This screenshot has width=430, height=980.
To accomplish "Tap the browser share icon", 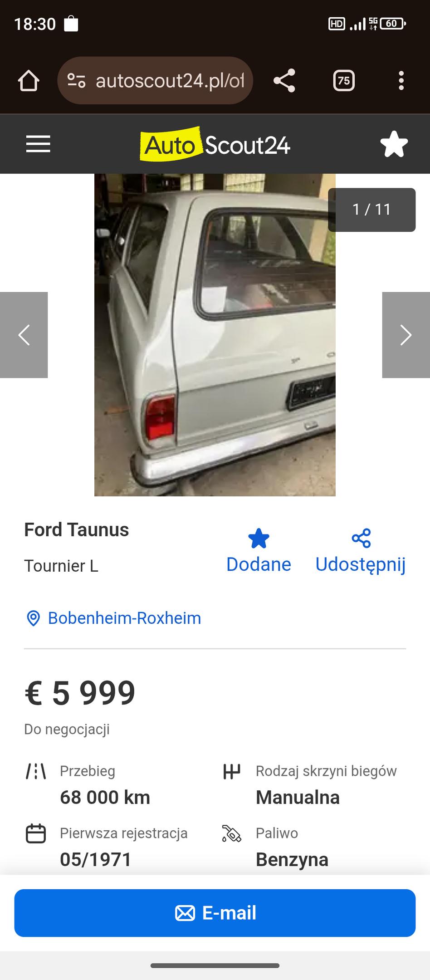I will 284,81.
